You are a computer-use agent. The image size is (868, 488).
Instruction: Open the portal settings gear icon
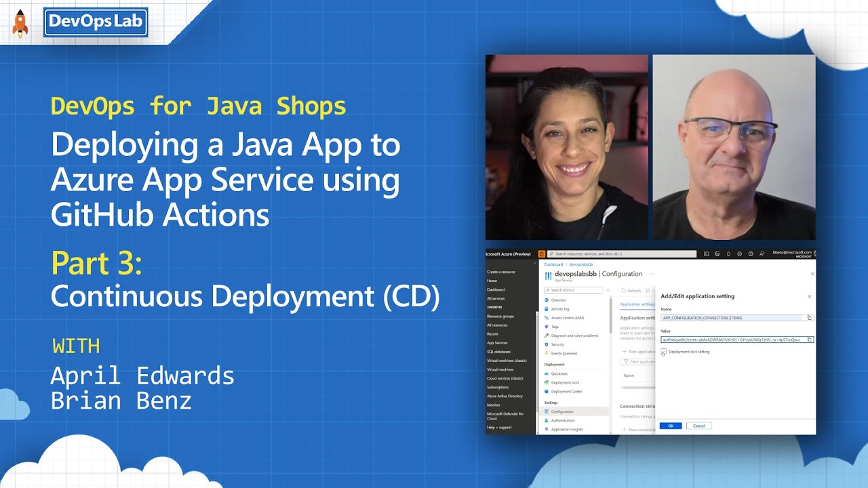click(739, 253)
